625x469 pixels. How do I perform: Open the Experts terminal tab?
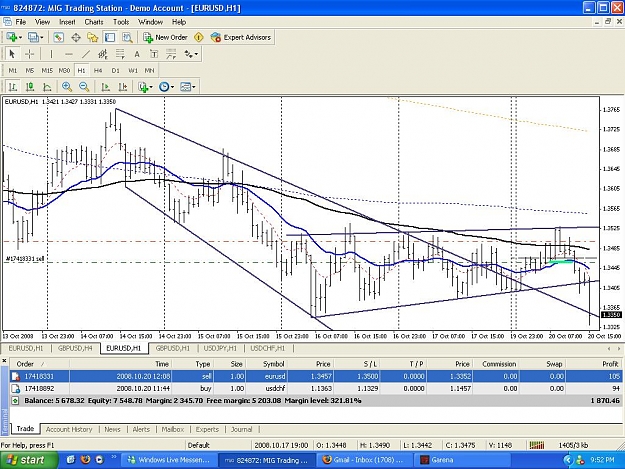207,429
